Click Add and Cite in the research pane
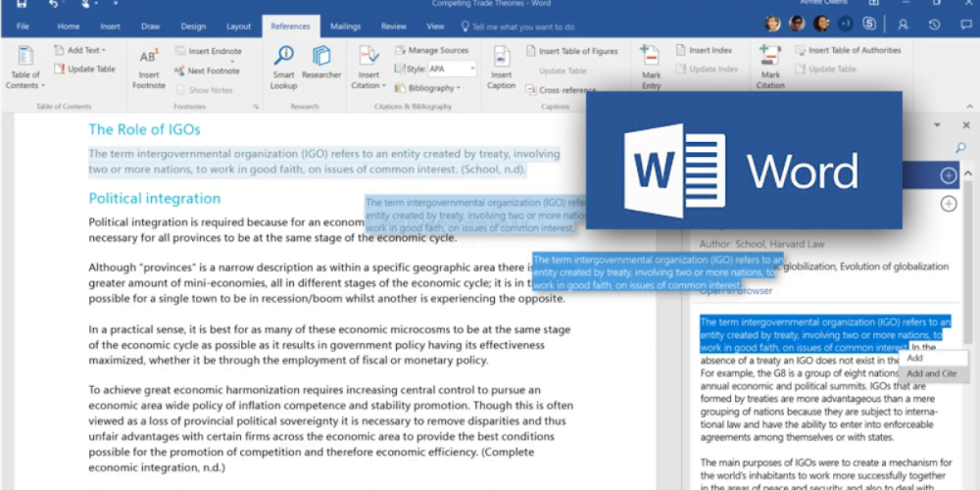 [x=933, y=373]
